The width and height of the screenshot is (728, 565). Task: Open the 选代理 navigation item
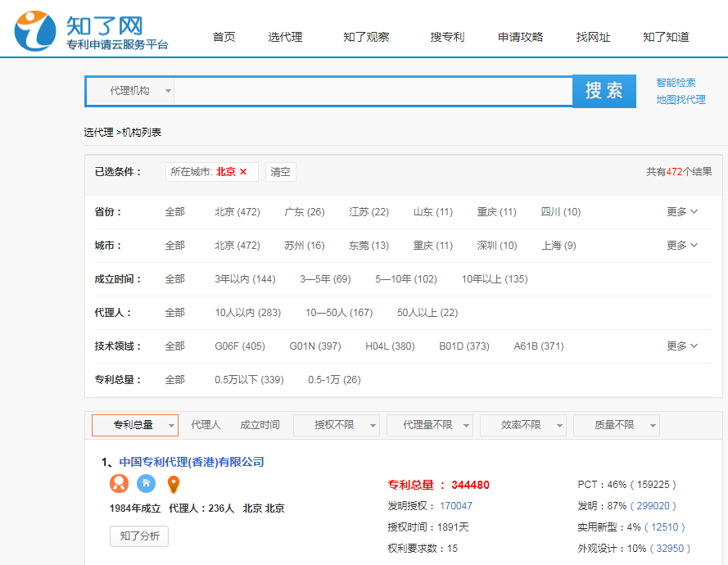(x=285, y=37)
